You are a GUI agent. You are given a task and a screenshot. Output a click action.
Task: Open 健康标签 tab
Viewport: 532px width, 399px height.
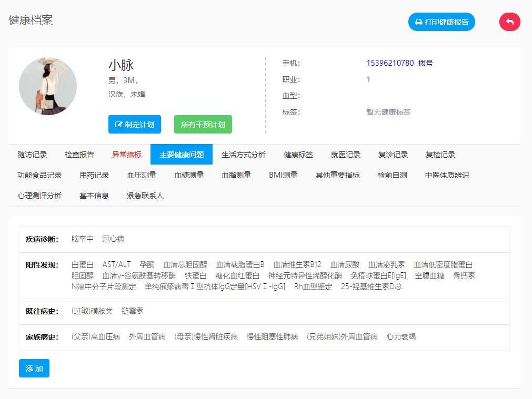(298, 155)
